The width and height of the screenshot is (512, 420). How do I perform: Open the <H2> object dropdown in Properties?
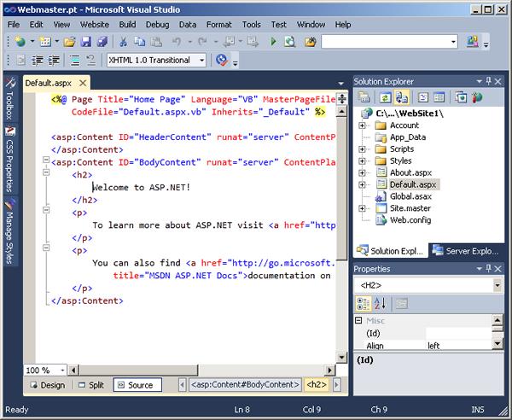pyautogui.click(x=497, y=285)
